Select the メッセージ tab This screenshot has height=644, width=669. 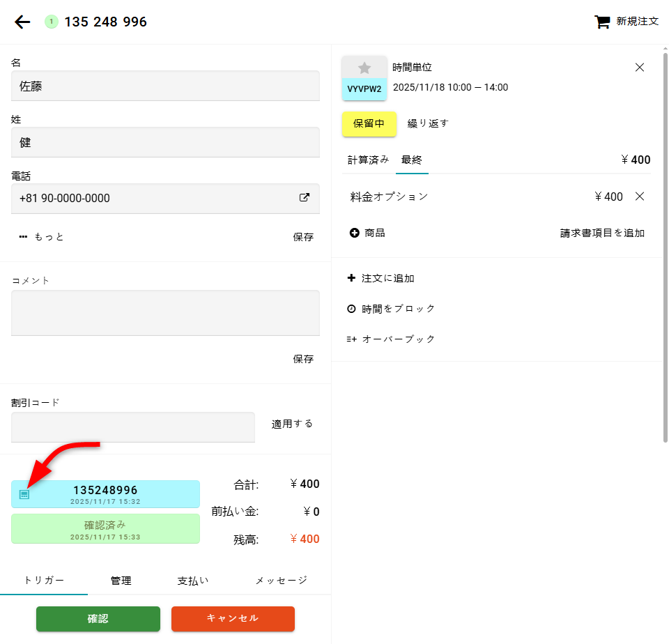tap(281, 581)
